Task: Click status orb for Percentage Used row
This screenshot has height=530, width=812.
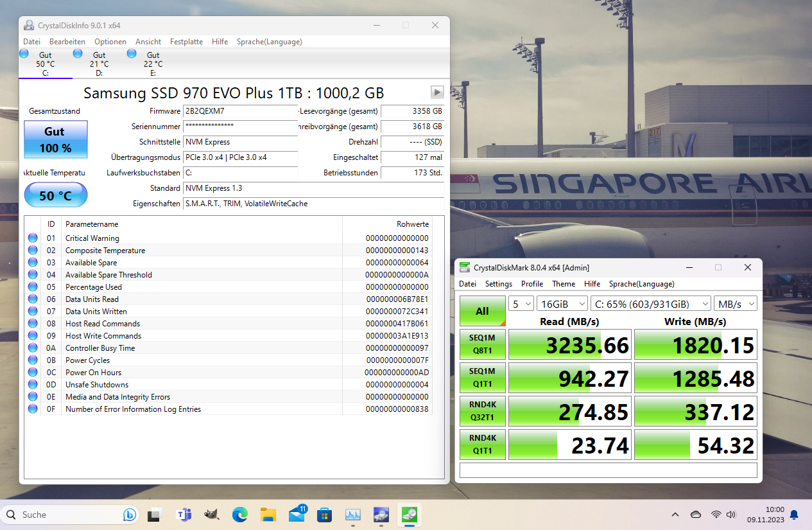Action: click(x=33, y=287)
